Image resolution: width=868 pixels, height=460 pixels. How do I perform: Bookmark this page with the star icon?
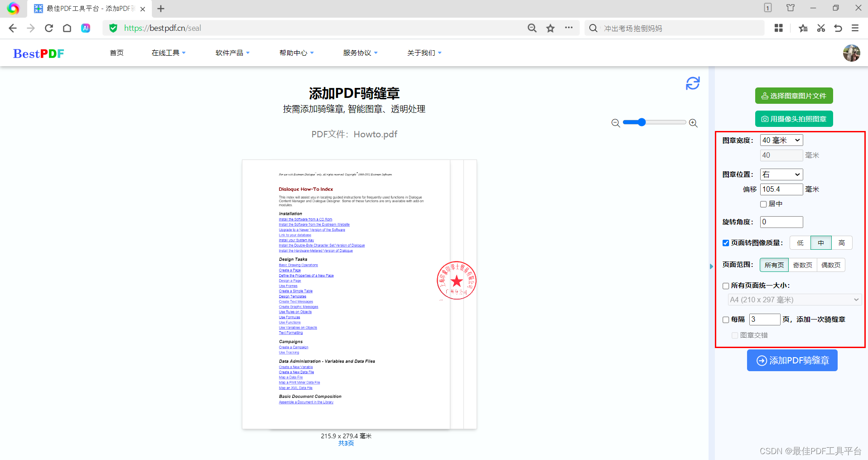[x=550, y=28]
